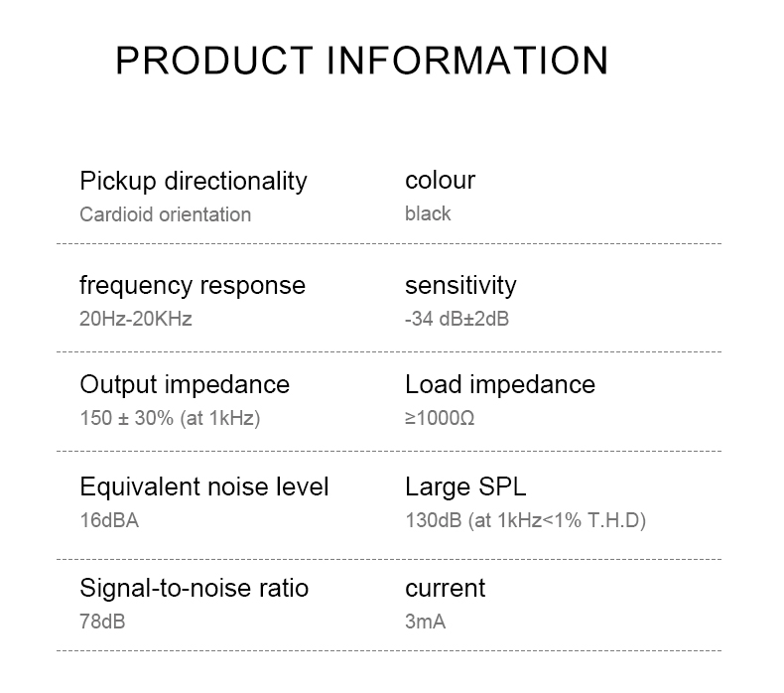Select the Pickup directionality label

pos(194,182)
